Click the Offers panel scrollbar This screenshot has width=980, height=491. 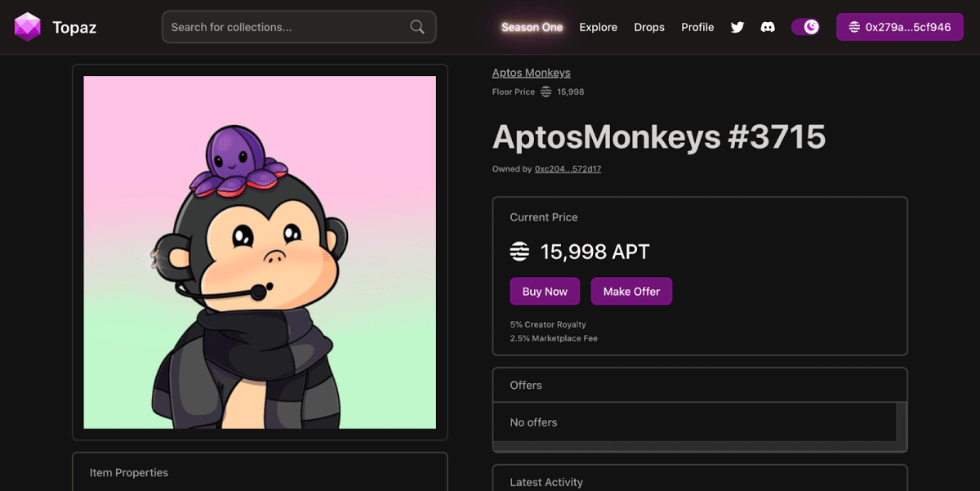pyautogui.click(x=902, y=422)
